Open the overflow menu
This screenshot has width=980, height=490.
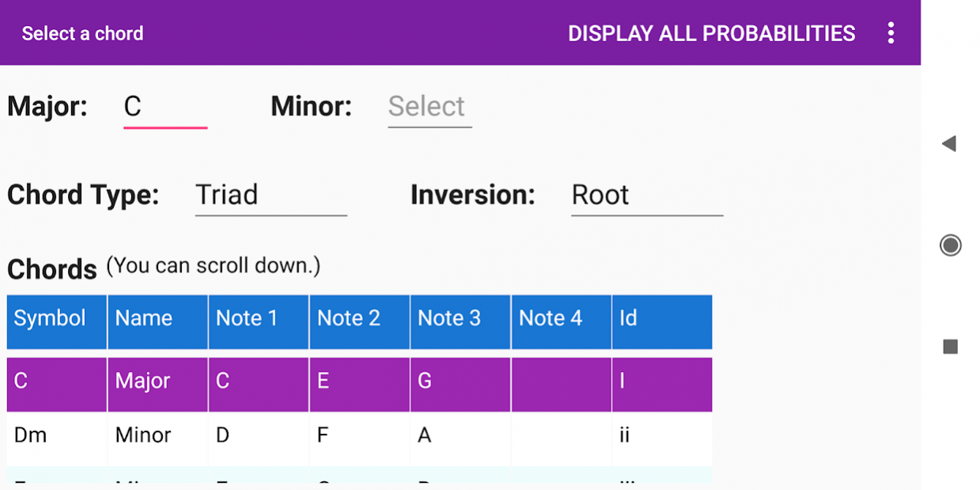891,32
